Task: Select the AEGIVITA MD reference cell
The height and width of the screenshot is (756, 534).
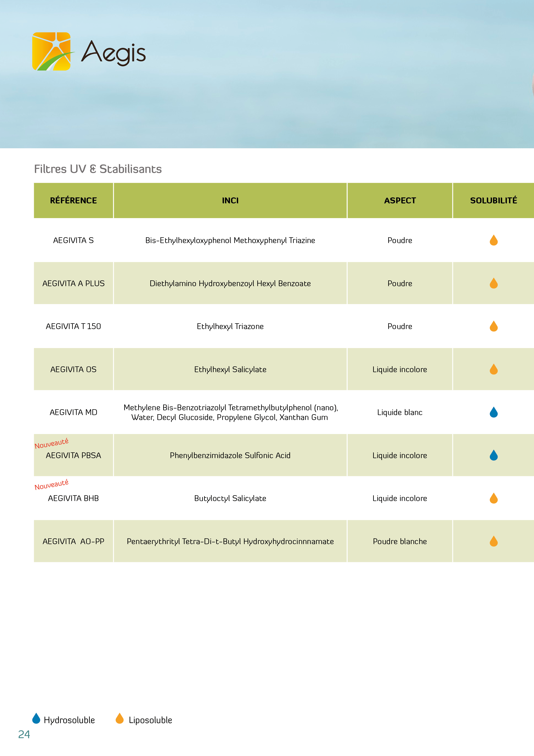Action: click(x=73, y=412)
